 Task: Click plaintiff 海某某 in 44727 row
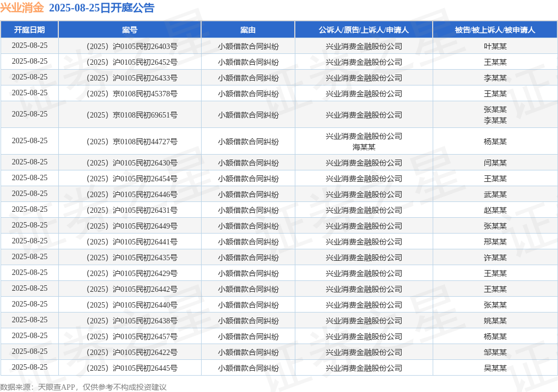pyautogui.click(x=363, y=147)
